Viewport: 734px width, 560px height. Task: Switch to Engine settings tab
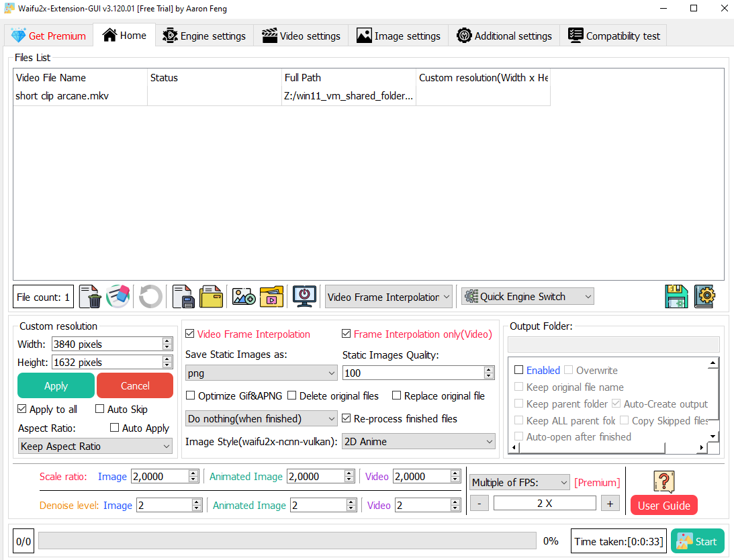tap(204, 36)
